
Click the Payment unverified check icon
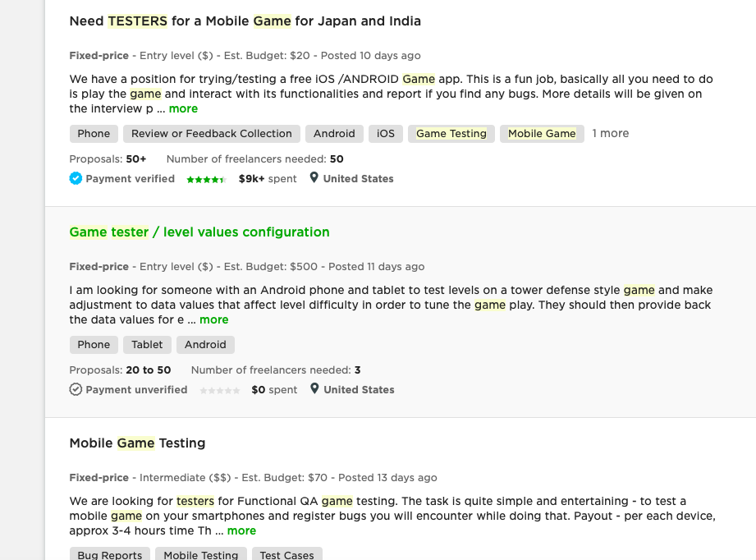click(76, 389)
